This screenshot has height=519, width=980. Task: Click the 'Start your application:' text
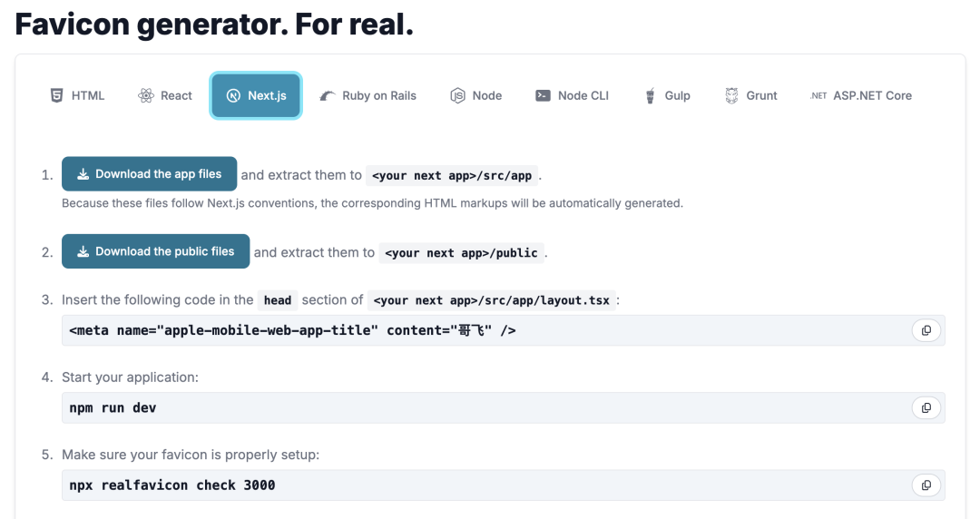click(x=130, y=377)
